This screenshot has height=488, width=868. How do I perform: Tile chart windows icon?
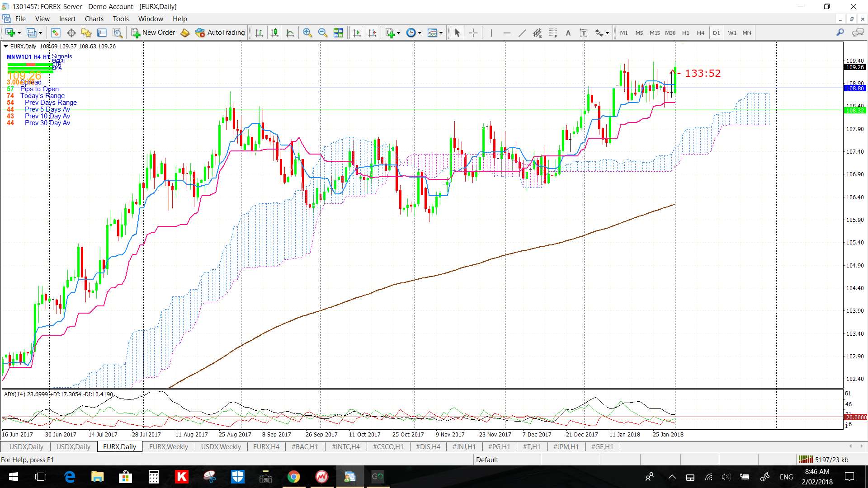[338, 33]
